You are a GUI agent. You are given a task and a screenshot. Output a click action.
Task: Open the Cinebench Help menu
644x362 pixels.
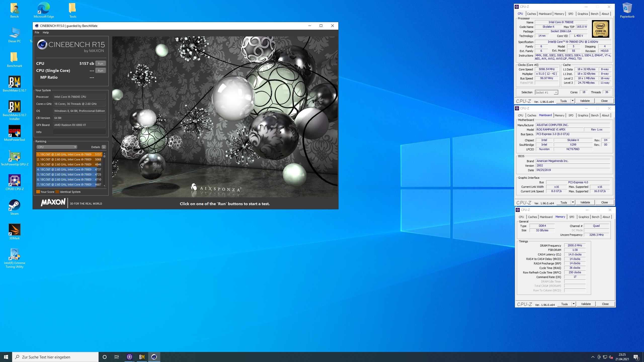pos(46,32)
